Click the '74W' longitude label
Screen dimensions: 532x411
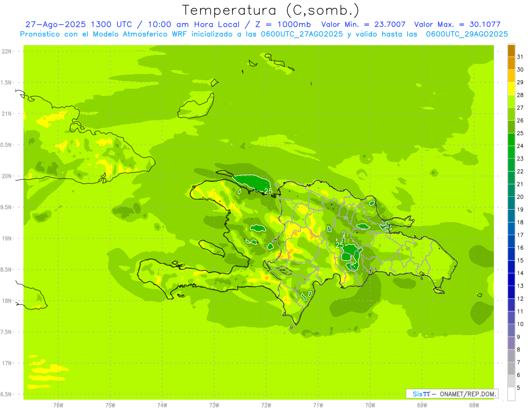162,405
